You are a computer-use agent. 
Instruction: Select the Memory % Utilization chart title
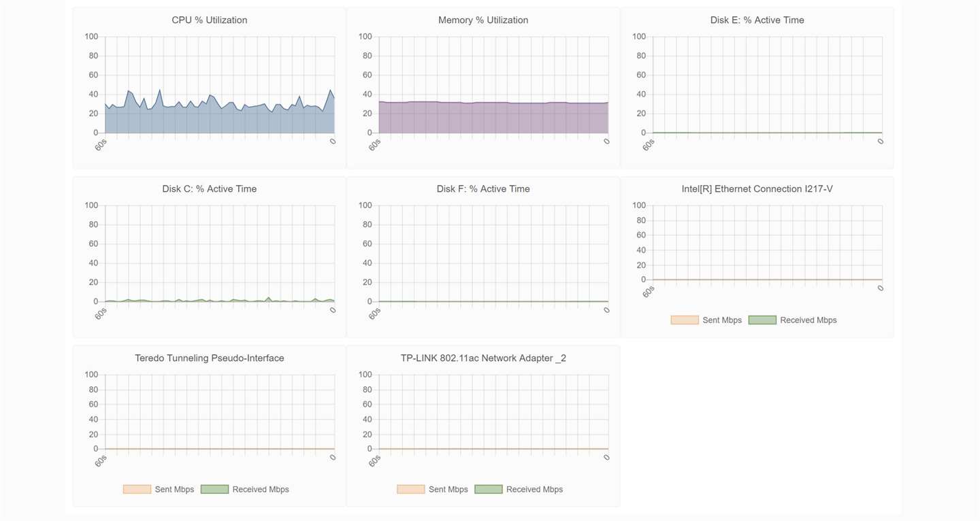click(483, 20)
